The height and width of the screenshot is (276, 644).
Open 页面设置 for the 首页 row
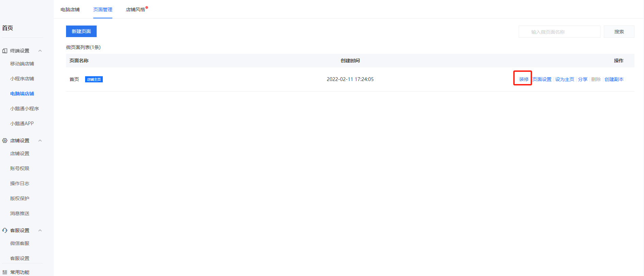(x=542, y=79)
